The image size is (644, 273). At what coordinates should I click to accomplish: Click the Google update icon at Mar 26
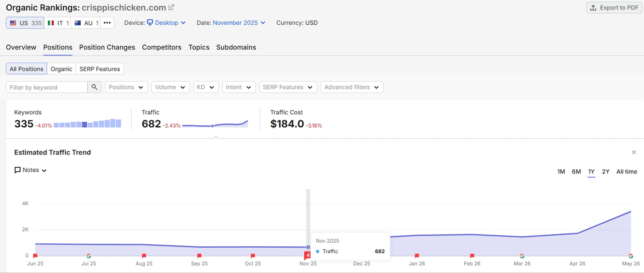[x=522, y=256]
